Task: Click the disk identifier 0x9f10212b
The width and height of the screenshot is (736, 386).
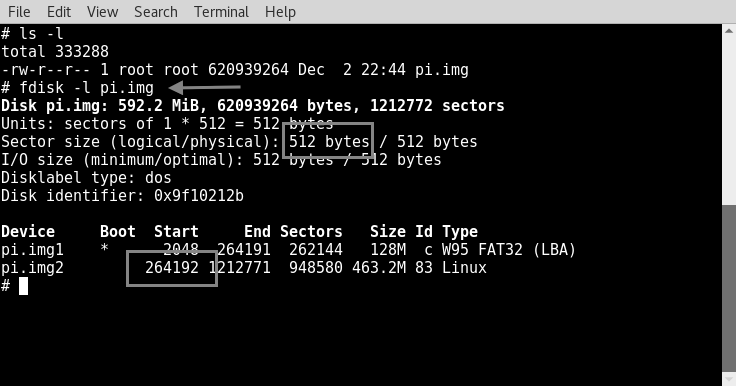Action: [199, 195]
